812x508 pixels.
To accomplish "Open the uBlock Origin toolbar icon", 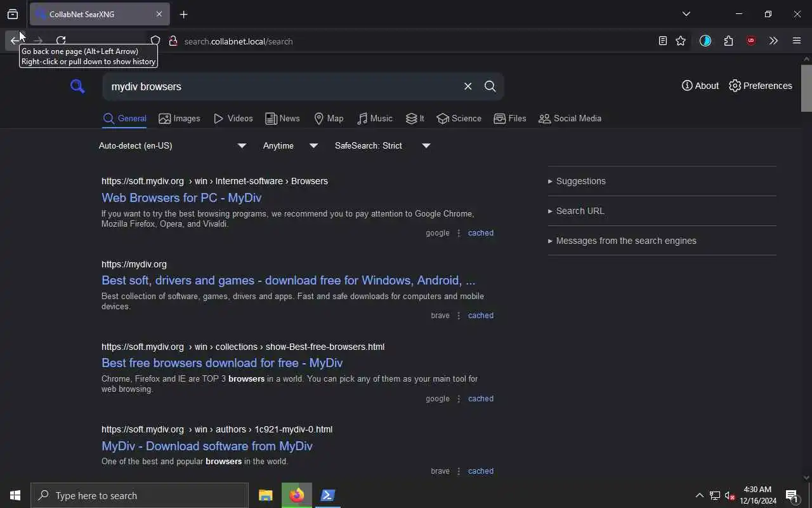I will click(x=751, y=41).
